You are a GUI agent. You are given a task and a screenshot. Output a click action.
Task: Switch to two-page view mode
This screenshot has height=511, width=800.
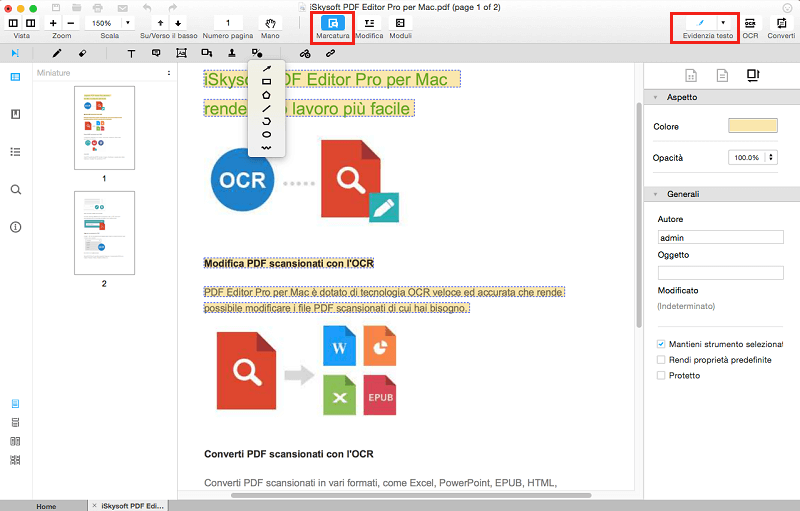tap(15, 441)
